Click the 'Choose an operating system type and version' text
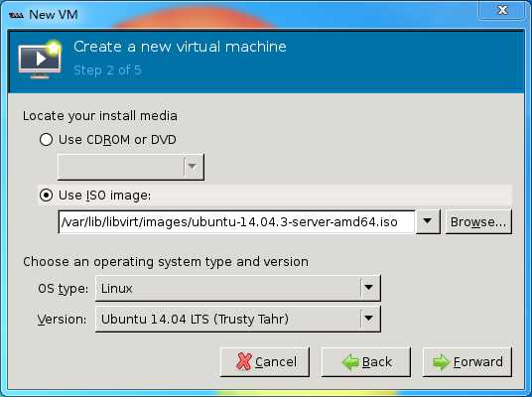Image resolution: width=532 pixels, height=397 pixels. [166, 262]
